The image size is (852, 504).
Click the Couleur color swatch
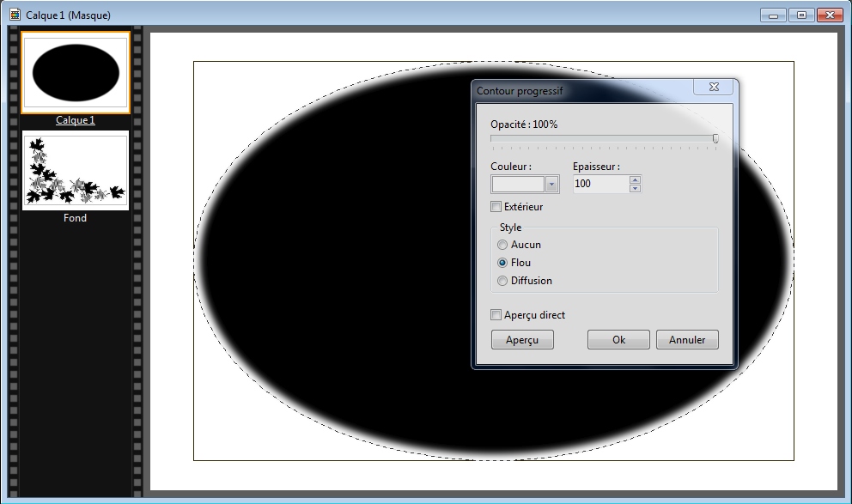click(518, 185)
